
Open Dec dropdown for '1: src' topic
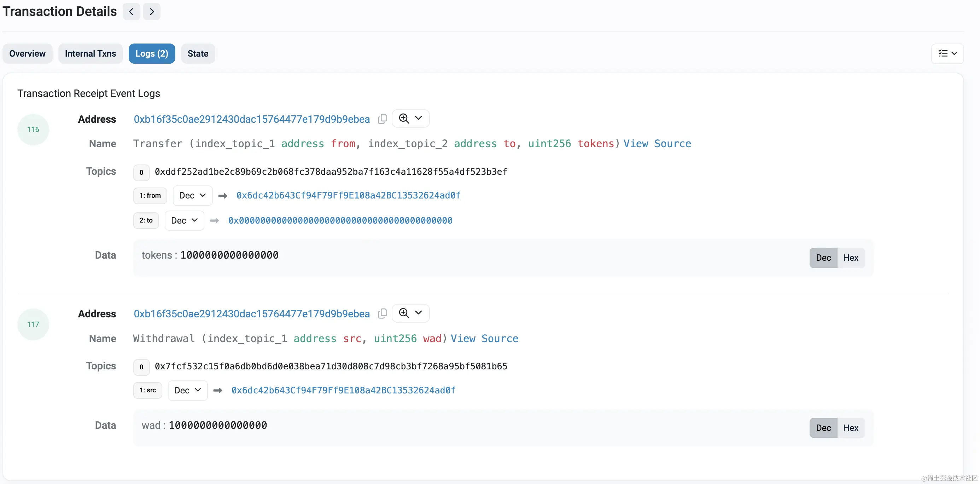click(188, 390)
